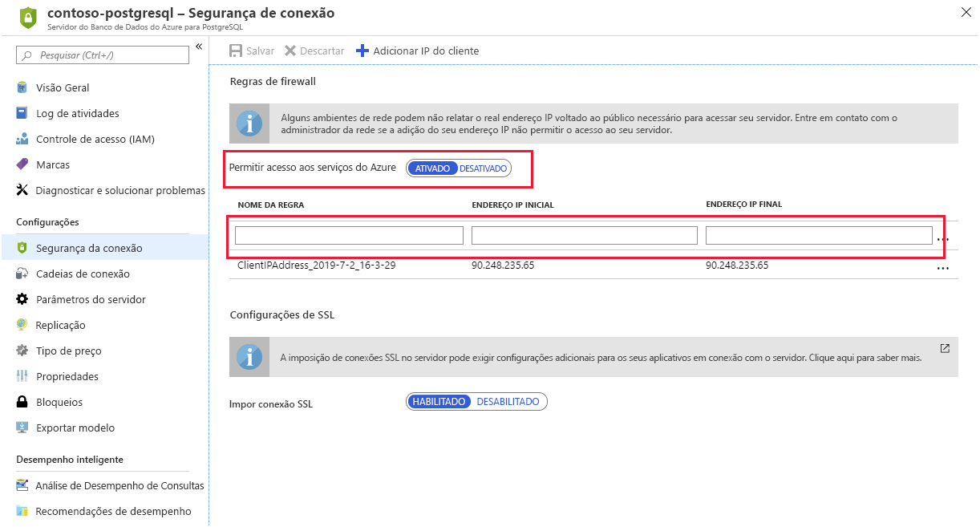Open Parâmetros do servidor settings
Viewport: 980px width, 527px height.
pos(91,299)
